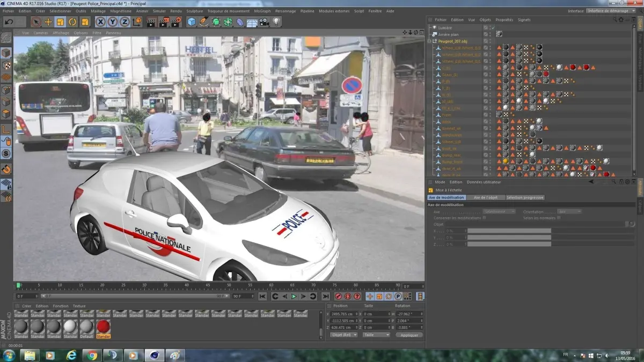Switch to Axe de l'objet tab

[x=486, y=197]
